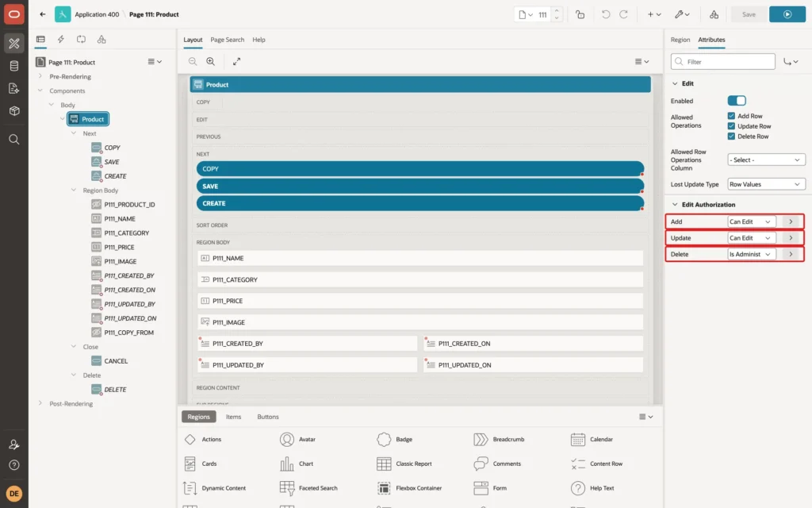The height and width of the screenshot is (508, 812).
Task: Undo the last change
Action: (605, 14)
